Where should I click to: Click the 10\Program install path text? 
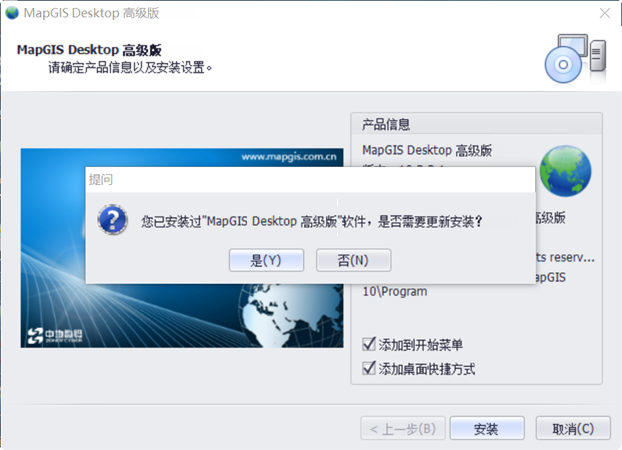[x=395, y=292]
